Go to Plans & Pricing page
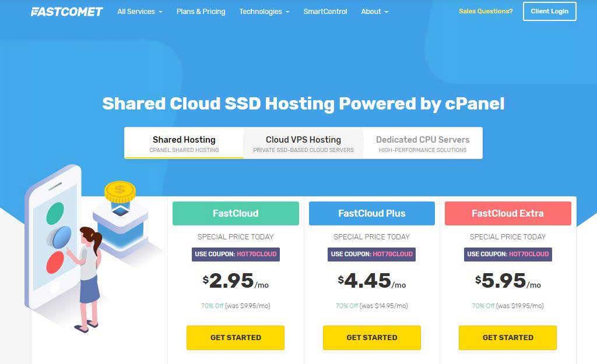Viewport: 597px width, 364px height. pos(201,12)
